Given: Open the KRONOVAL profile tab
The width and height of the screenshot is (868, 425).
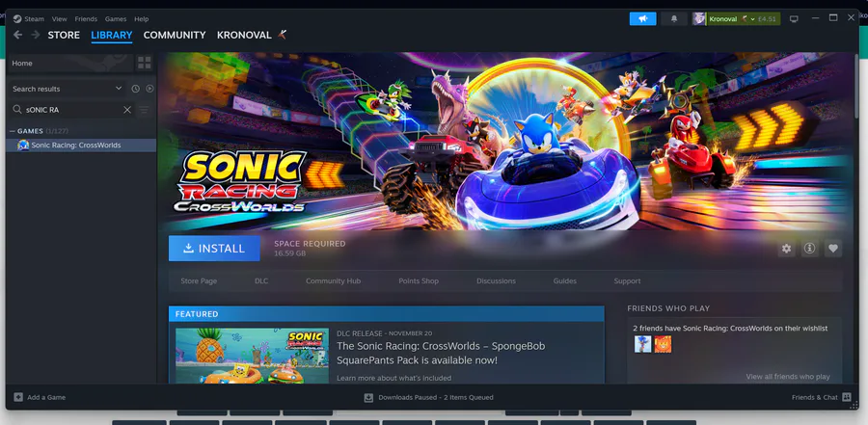Looking at the screenshot, I should point(244,35).
